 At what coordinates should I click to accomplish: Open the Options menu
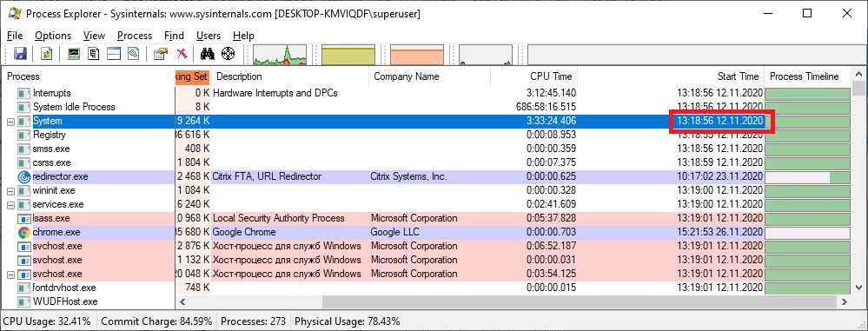[53, 36]
